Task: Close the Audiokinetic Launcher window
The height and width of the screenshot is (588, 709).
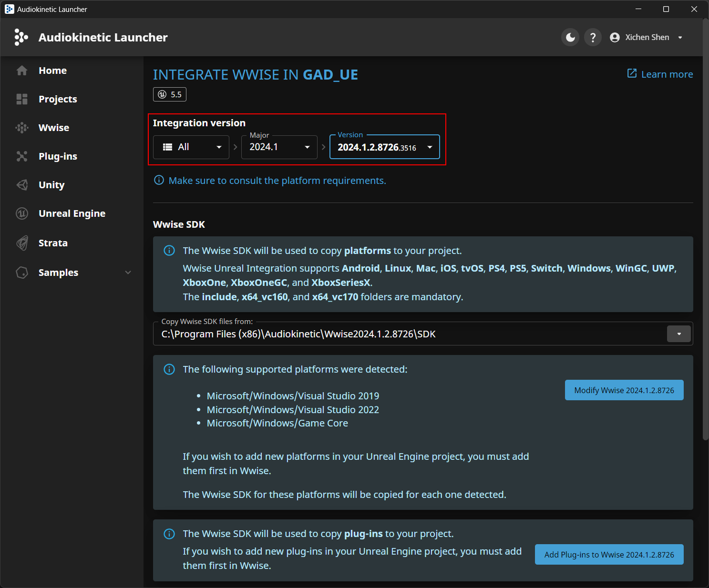Action: click(694, 9)
